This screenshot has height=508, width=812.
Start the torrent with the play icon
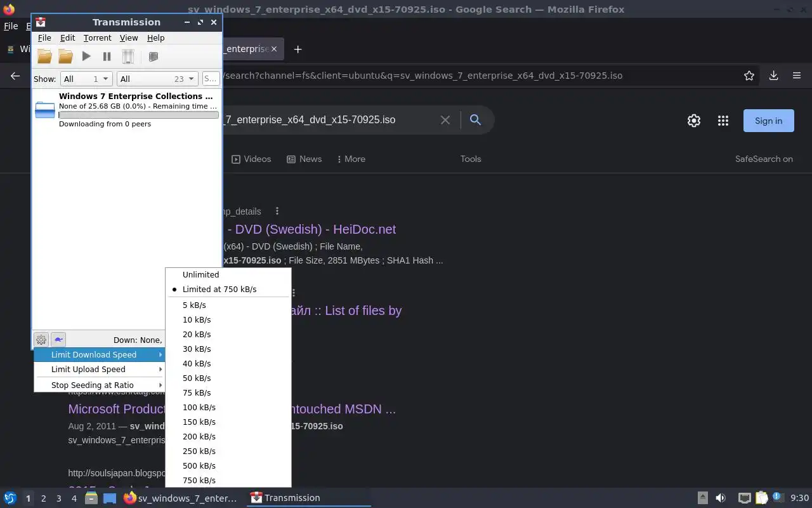point(86,57)
